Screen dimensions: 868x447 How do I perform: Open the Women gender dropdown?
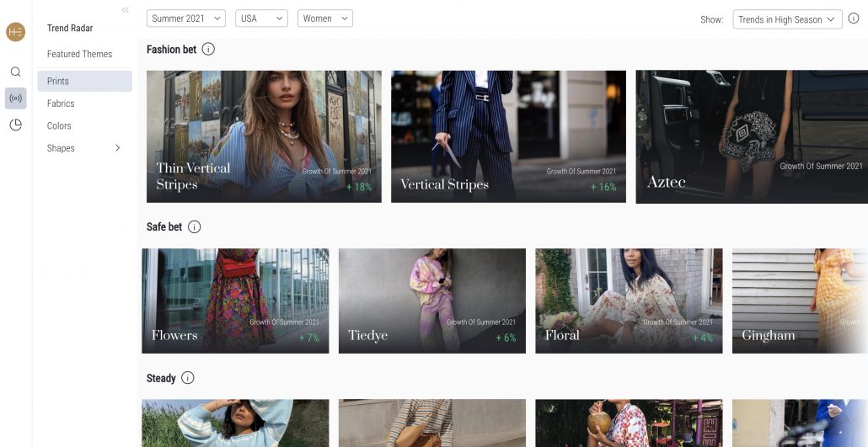coord(325,19)
